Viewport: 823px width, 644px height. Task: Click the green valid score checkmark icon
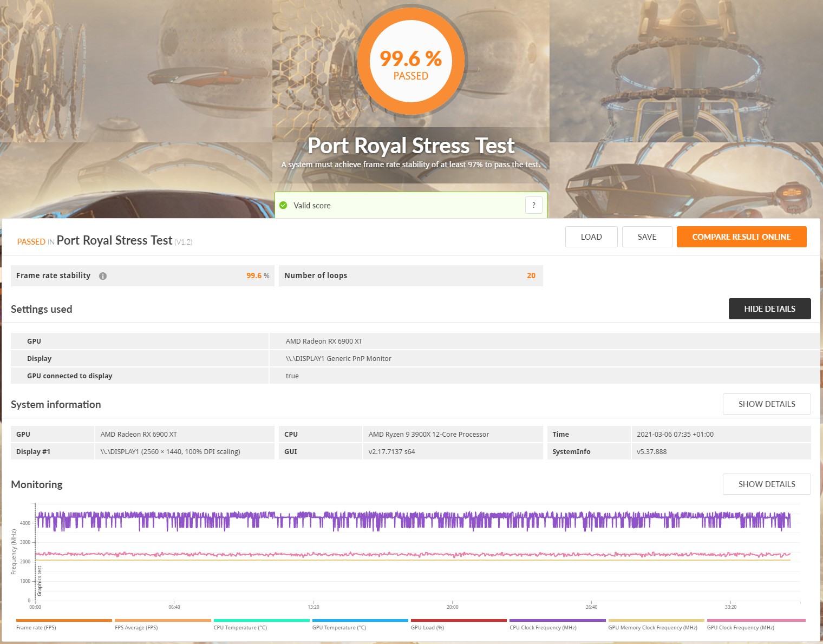click(283, 206)
